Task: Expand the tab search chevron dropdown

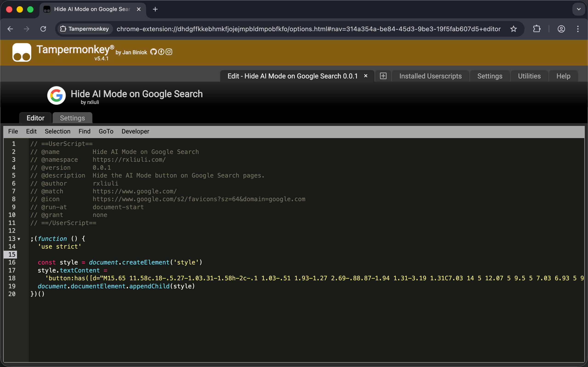Action: pos(579,9)
